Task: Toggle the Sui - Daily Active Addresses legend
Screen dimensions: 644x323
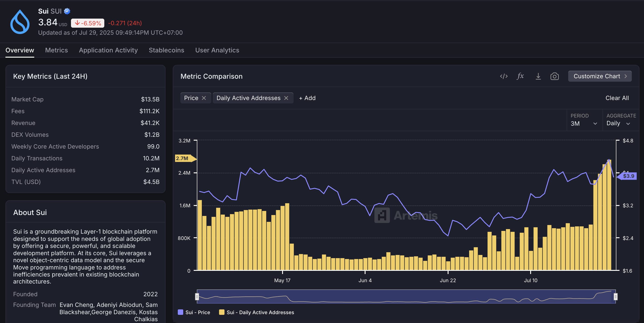Action: click(x=257, y=312)
